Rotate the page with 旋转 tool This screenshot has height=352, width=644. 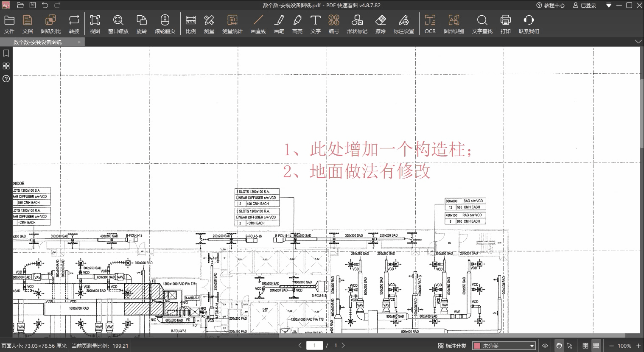141,24
